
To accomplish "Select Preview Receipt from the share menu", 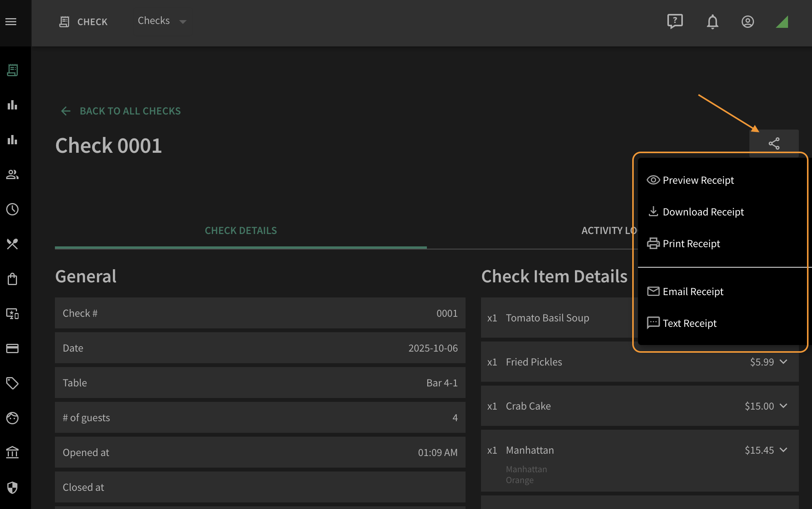I will point(690,180).
